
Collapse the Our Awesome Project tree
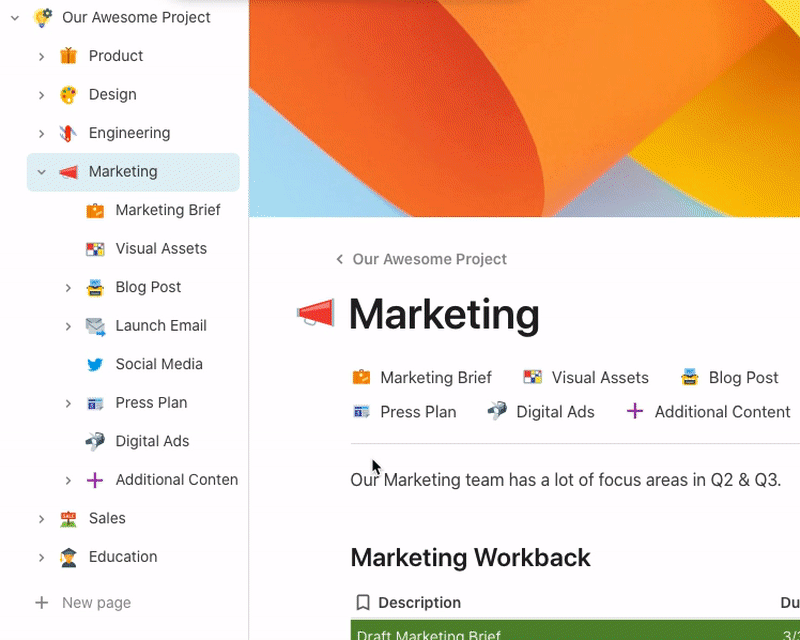point(15,18)
